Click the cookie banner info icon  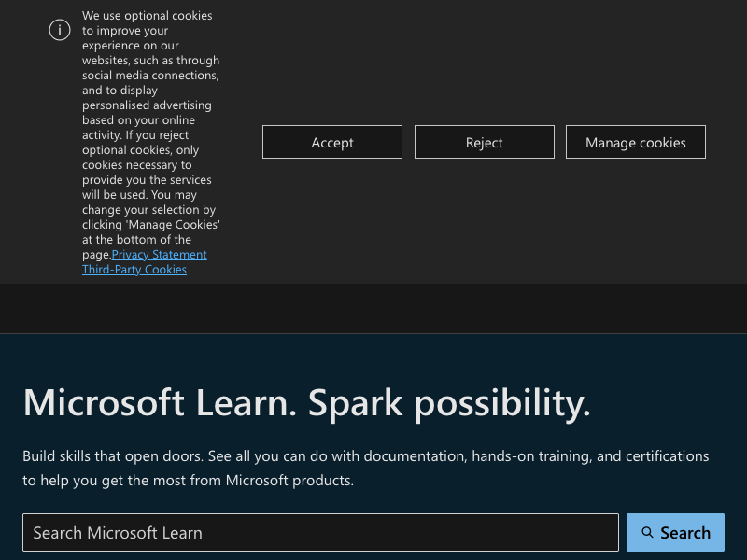pos(60,30)
